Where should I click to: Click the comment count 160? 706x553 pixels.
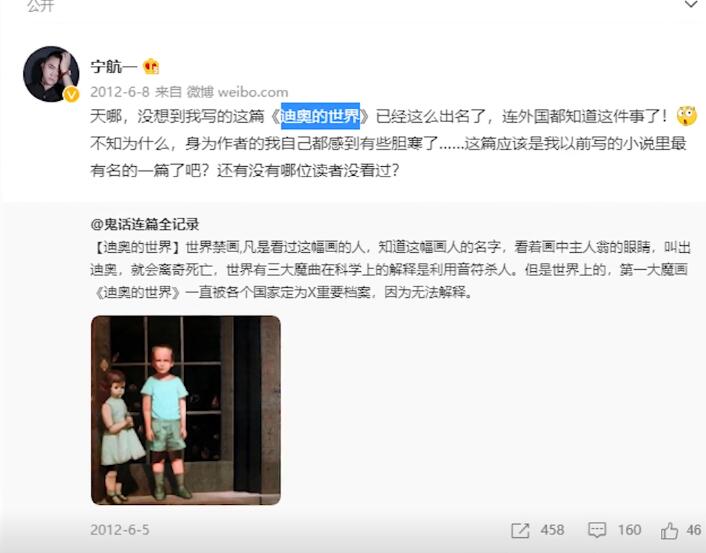629,530
